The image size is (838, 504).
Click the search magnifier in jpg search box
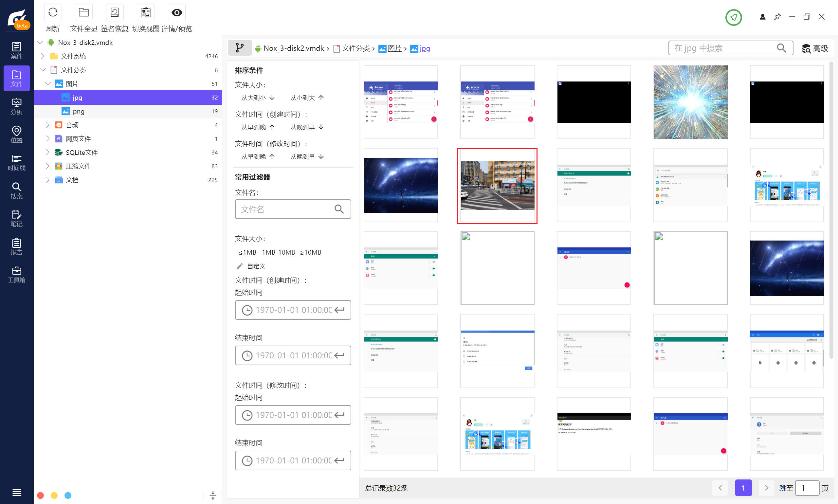point(781,48)
